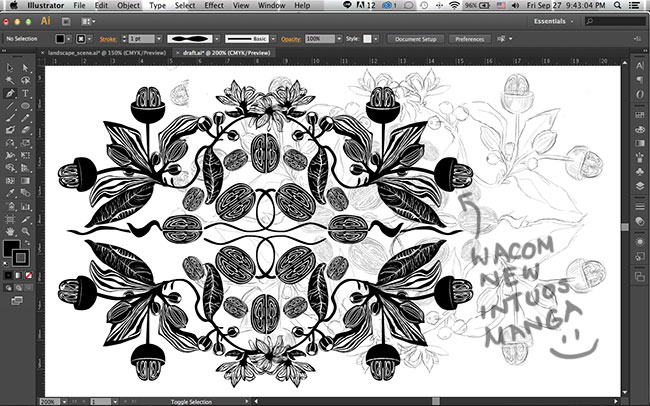Open fill color dropdown in control bar
Screen dimensions: 650x406
(x=69, y=39)
